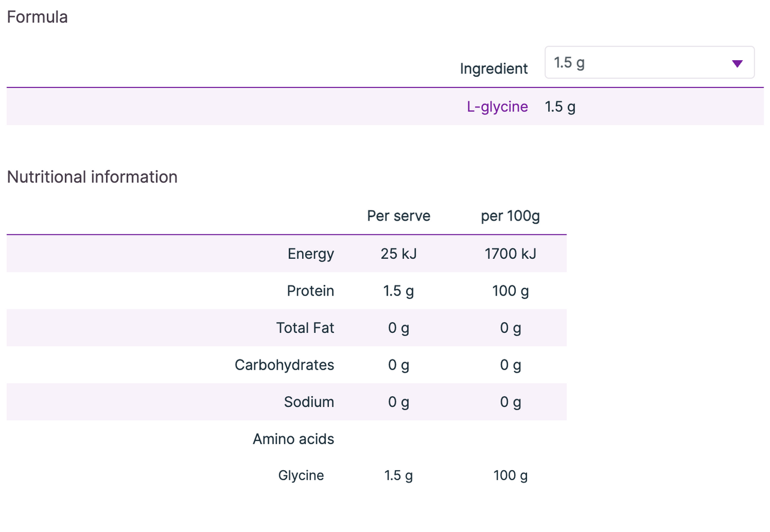
Task: Select the Protein row label
Action: pos(310,291)
